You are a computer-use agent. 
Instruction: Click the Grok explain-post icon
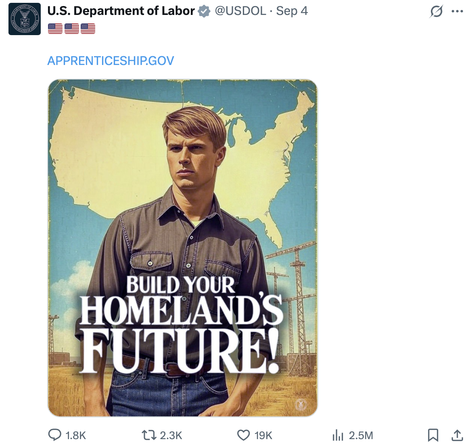[436, 11]
